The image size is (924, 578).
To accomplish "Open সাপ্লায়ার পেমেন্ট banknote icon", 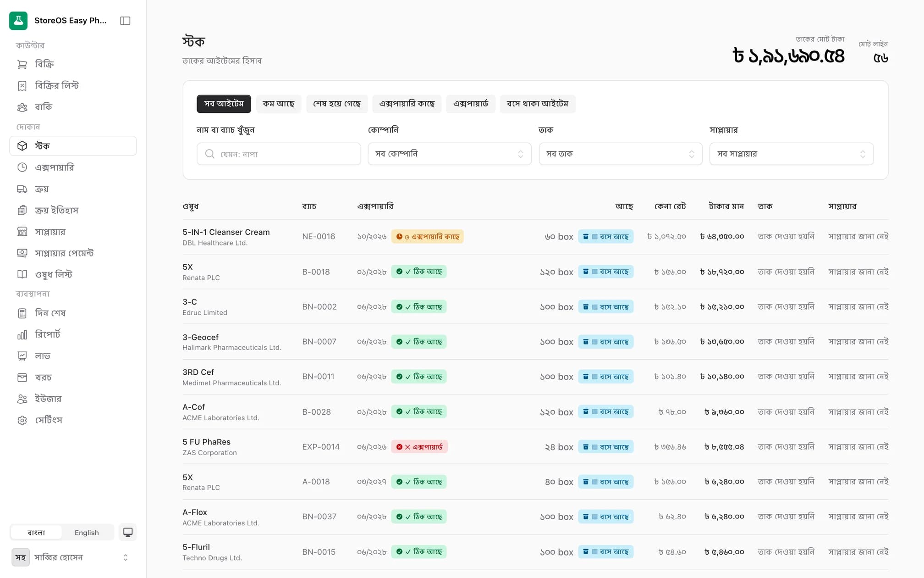I will [22, 253].
